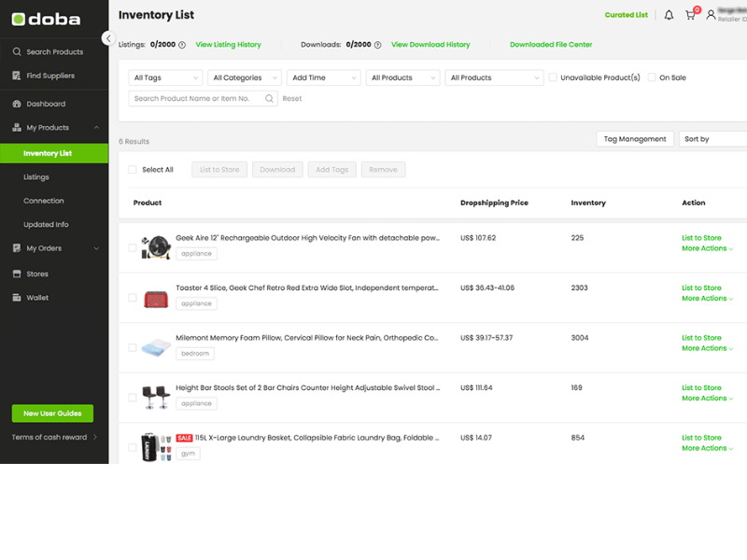747x560 pixels.
Task: Open the Curated List link
Action: (626, 15)
